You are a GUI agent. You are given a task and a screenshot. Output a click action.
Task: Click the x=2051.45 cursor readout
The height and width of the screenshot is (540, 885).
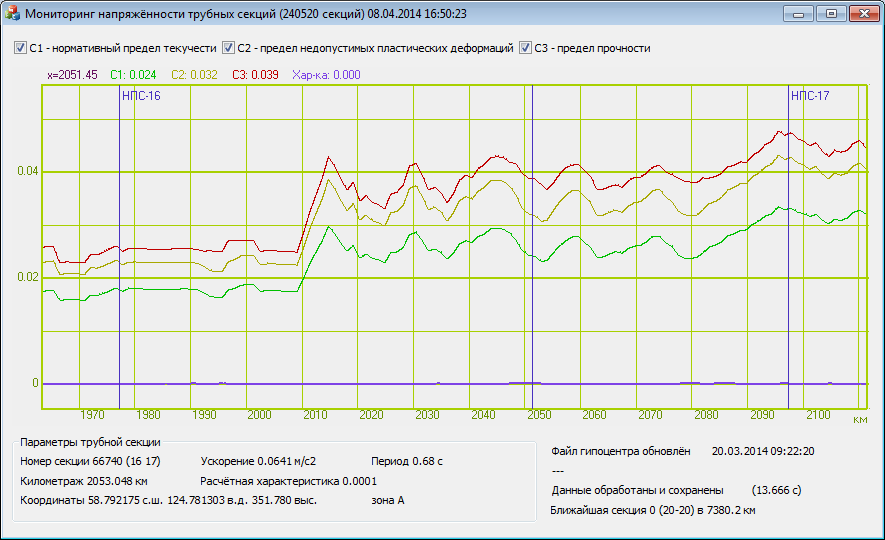coord(72,75)
